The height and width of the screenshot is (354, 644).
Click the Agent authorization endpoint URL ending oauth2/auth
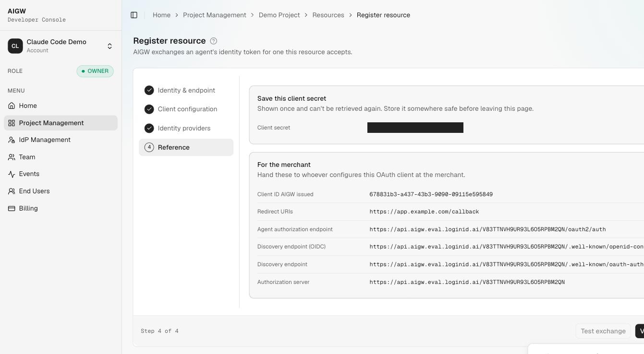(487, 229)
